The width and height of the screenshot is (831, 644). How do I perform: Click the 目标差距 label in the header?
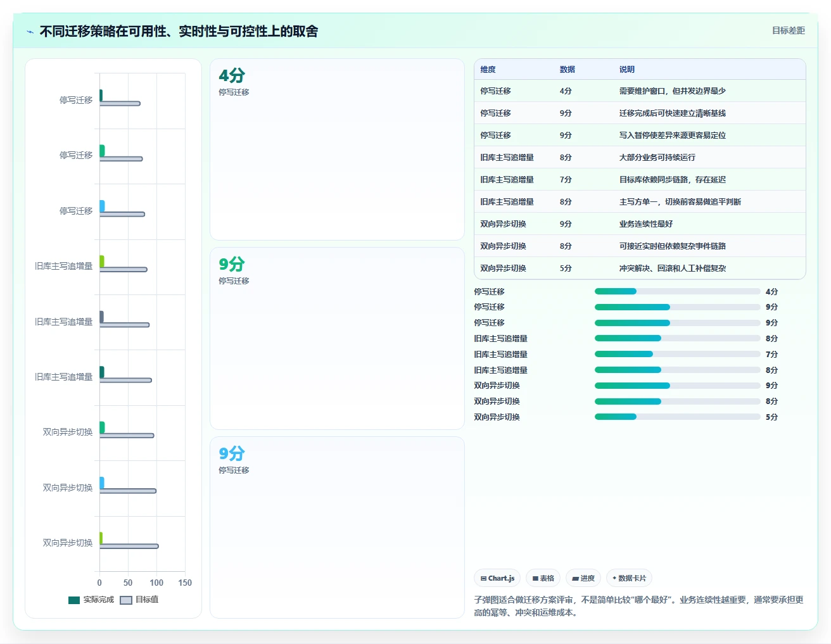[x=789, y=30]
